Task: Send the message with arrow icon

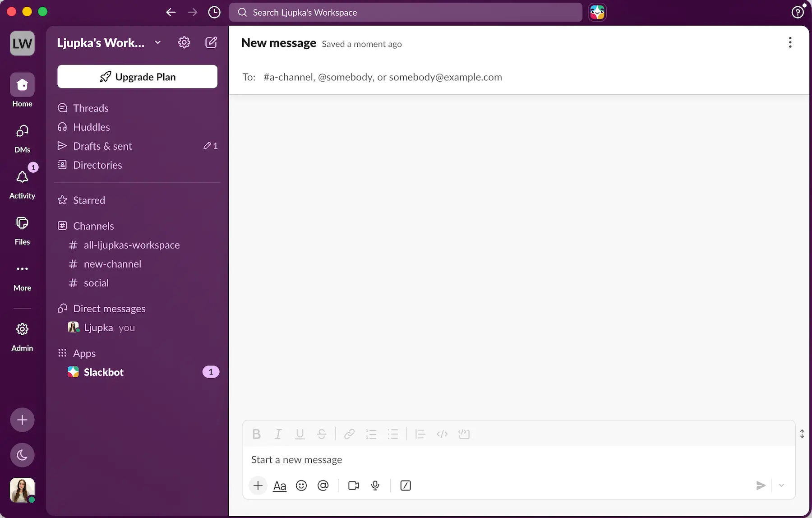Action: 761,486
